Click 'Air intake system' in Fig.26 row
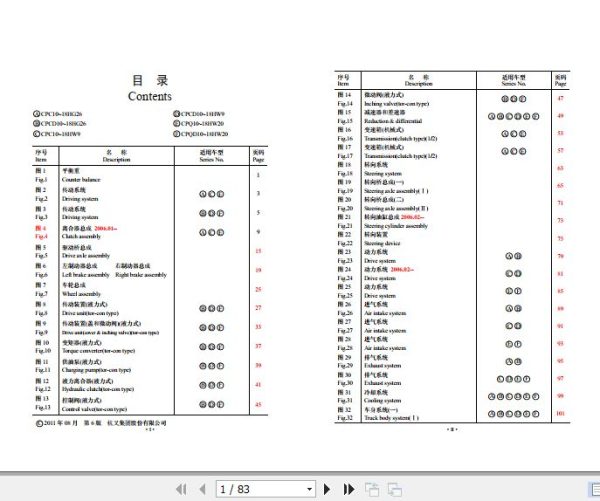Screen dimensions: 600x501 click(x=385, y=313)
